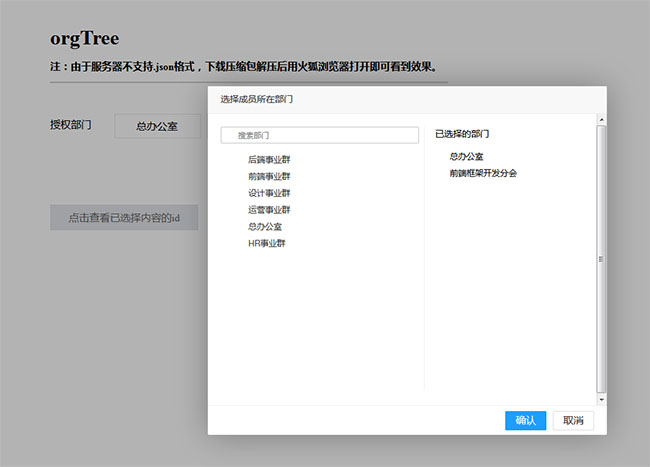Click the 搜索部门 search input field
The height and width of the screenshot is (467, 650).
coord(320,135)
